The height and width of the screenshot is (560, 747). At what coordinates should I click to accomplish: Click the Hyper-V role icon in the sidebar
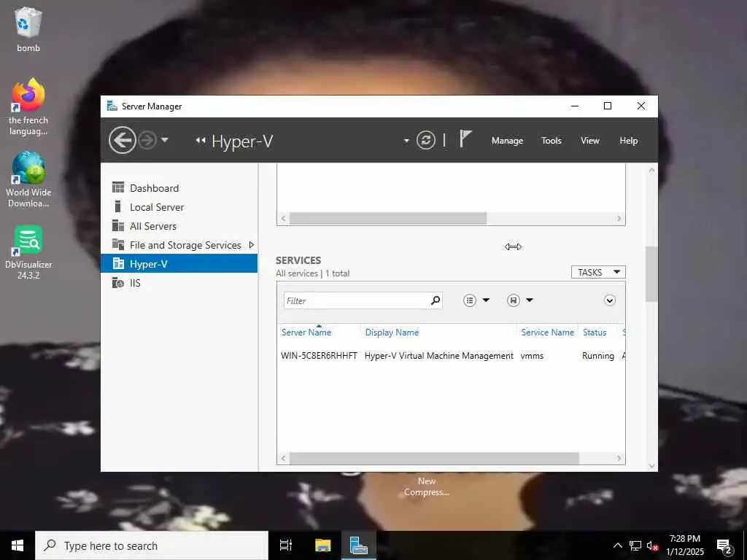pyautogui.click(x=117, y=263)
